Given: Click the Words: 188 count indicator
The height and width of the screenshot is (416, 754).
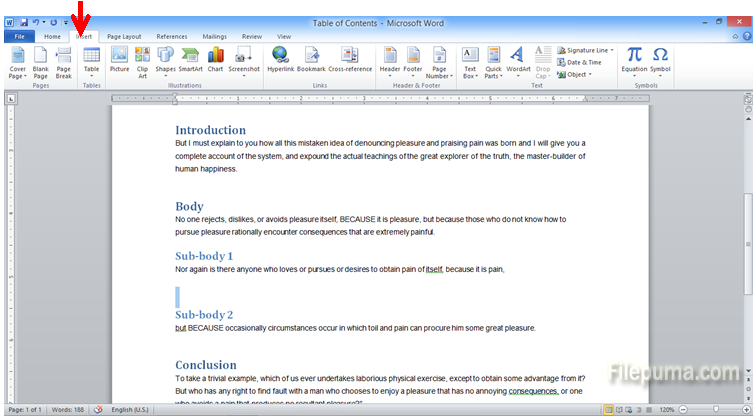Looking at the screenshot, I should (x=65, y=410).
